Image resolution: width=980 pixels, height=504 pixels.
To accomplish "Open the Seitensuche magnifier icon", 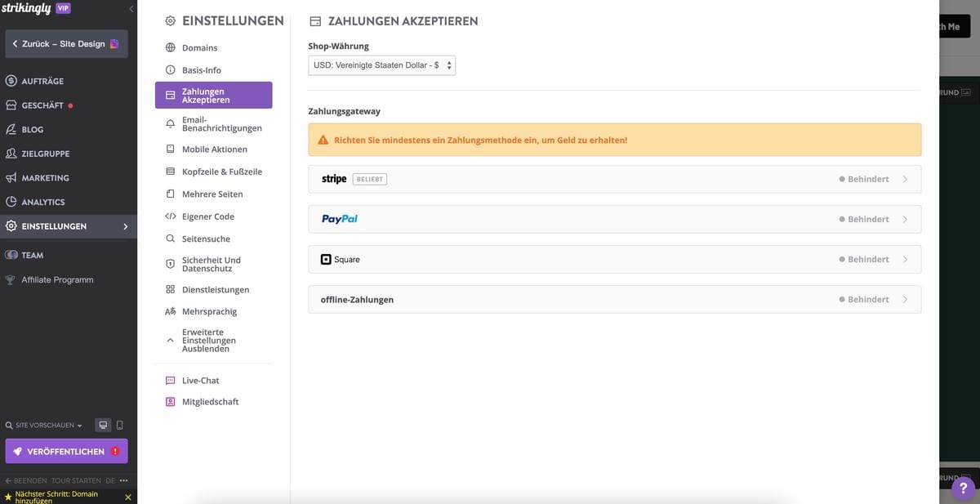I will coord(170,238).
